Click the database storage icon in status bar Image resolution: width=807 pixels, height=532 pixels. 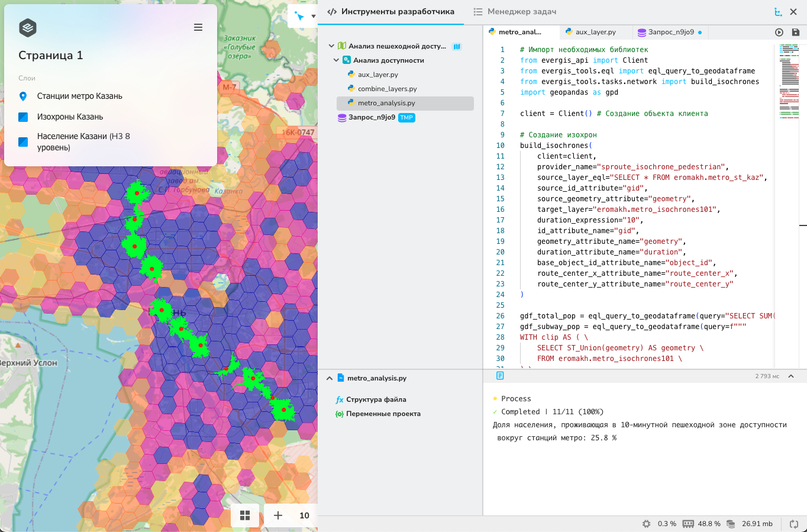(x=731, y=524)
